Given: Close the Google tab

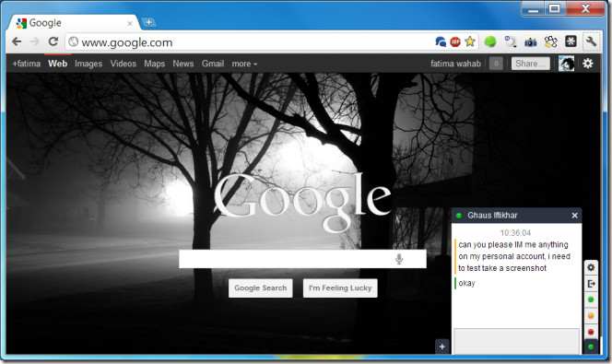Looking at the screenshot, I should coord(130,24).
